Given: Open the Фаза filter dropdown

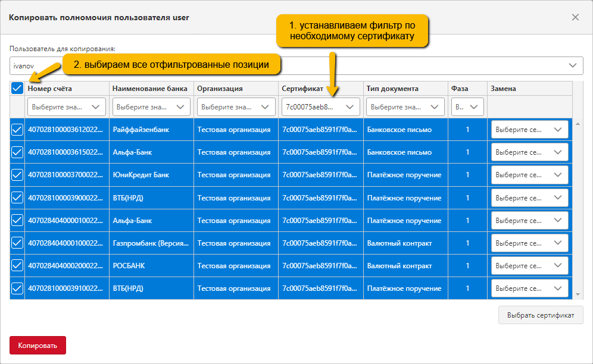Looking at the screenshot, I should (467, 107).
